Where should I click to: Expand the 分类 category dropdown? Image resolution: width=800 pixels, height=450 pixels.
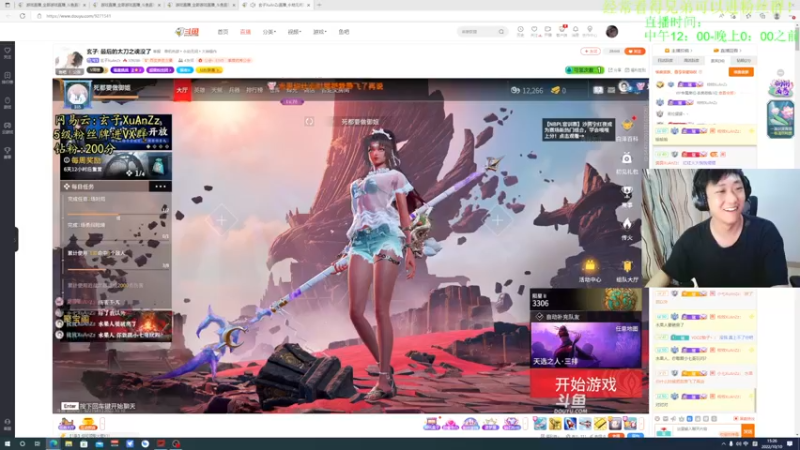pos(269,32)
